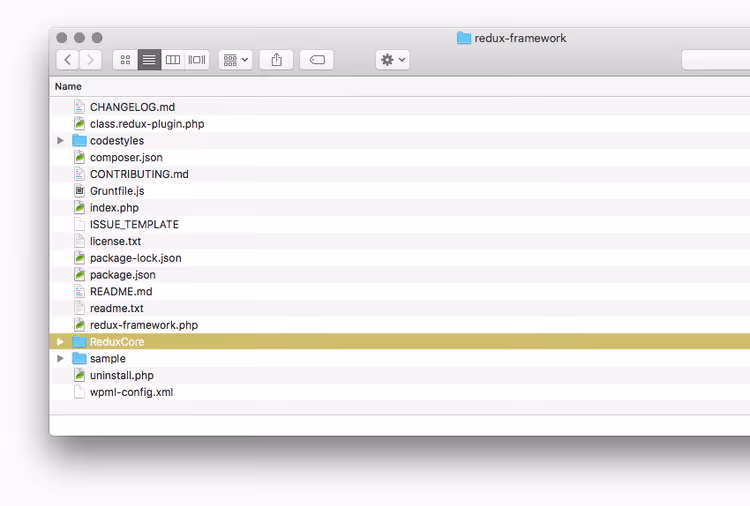Select the README.md file name

pos(121,291)
